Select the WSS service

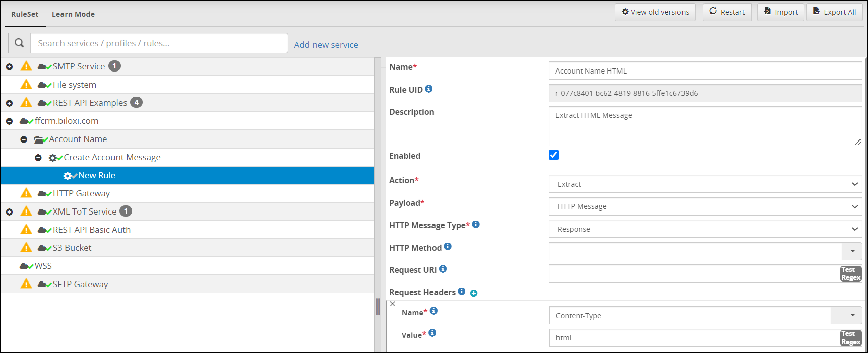tap(187, 266)
